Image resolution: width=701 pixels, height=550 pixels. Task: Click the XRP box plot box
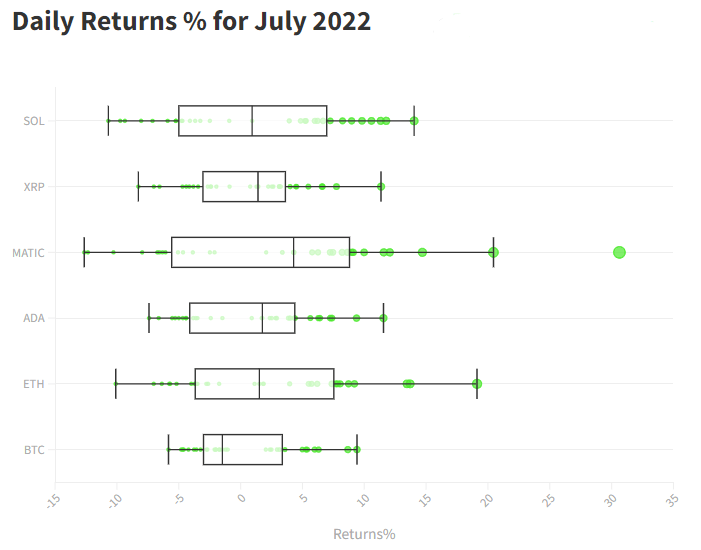[x=244, y=187]
